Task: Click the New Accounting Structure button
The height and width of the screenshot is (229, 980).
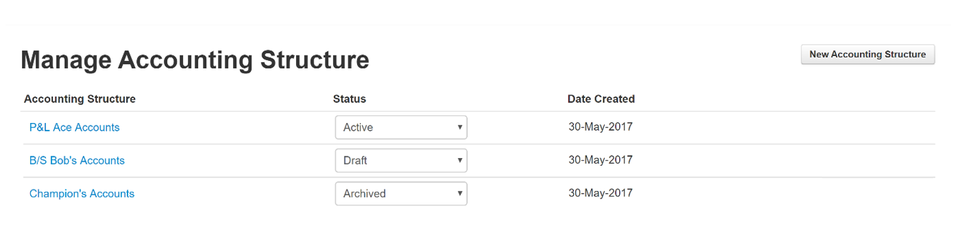Action: tap(867, 55)
